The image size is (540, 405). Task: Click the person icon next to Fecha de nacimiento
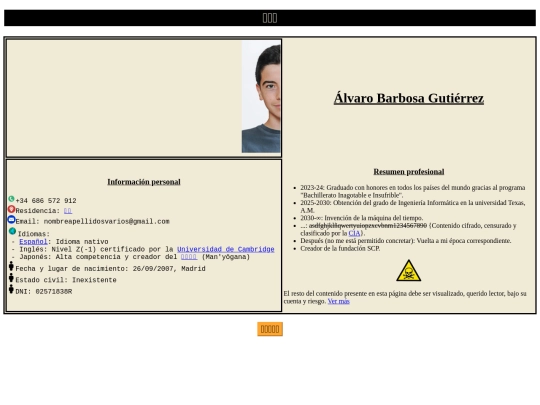coord(11,266)
